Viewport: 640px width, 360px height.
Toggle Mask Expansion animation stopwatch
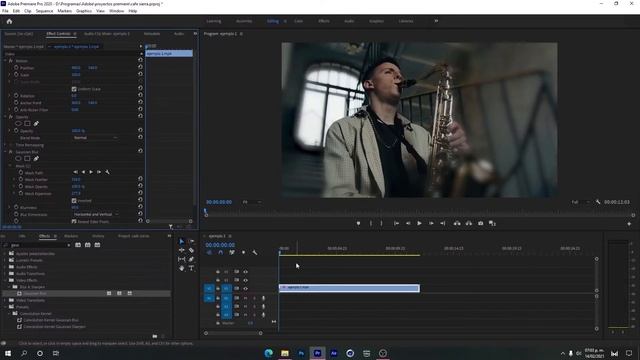pyautogui.click(x=20, y=193)
